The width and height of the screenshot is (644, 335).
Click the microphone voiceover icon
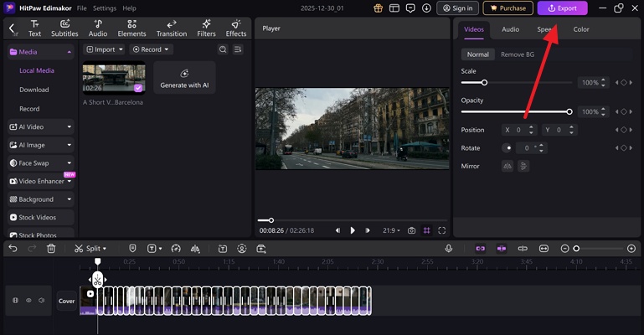click(x=449, y=249)
